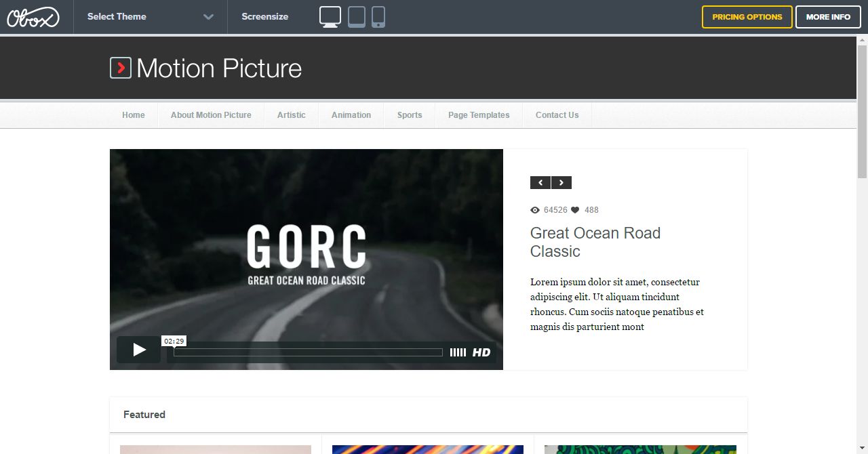Open the first featured thumbnail
Viewport: 868px width, 454px height.
(x=216, y=449)
